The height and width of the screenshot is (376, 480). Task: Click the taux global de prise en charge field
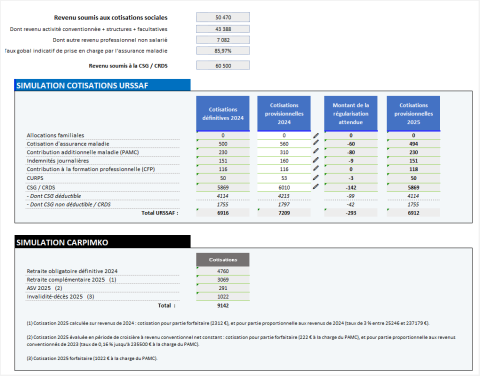pos(223,51)
